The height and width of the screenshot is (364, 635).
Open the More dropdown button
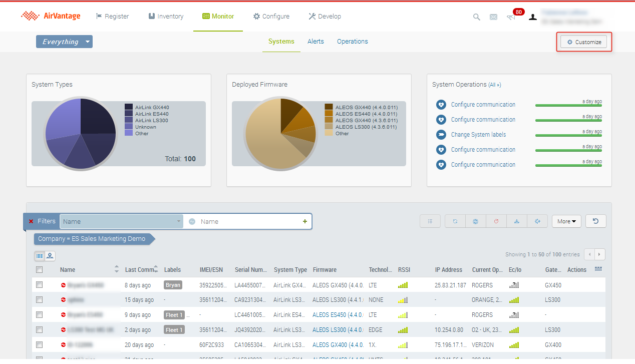pyautogui.click(x=566, y=221)
